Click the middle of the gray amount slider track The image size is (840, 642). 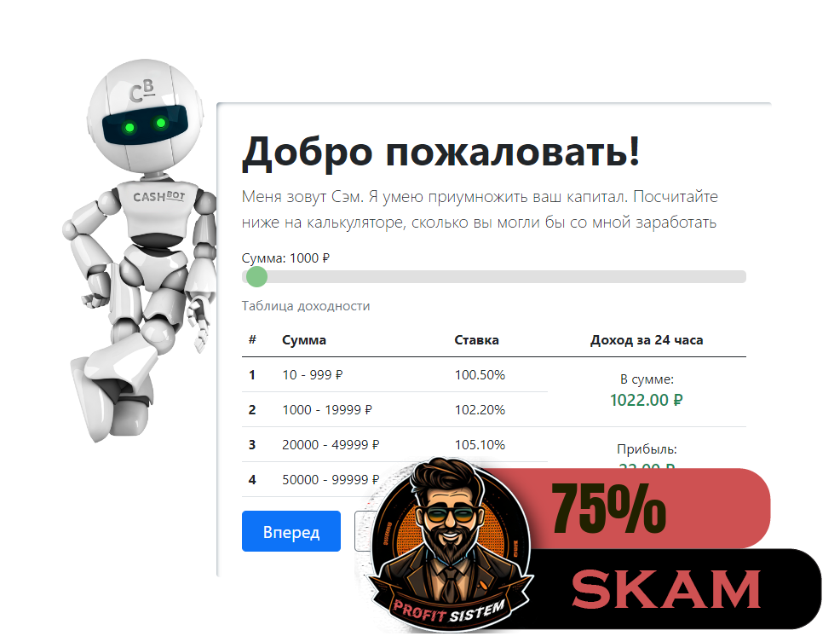coord(494,277)
